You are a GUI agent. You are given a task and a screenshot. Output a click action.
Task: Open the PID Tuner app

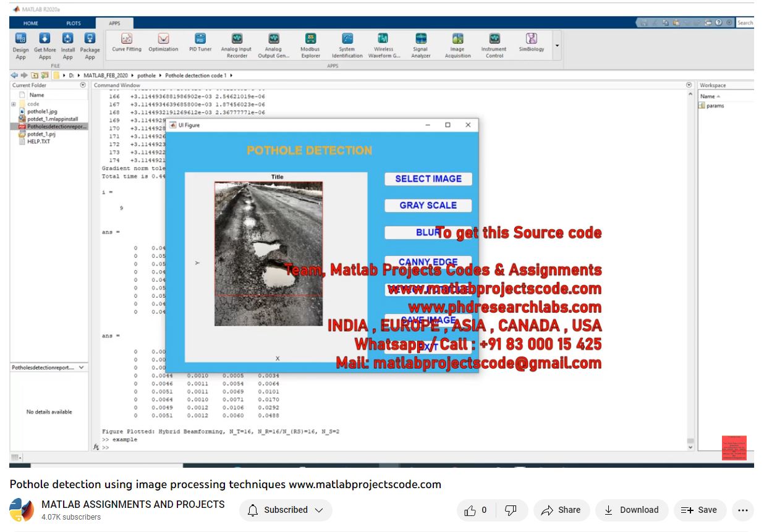click(200, 43)
